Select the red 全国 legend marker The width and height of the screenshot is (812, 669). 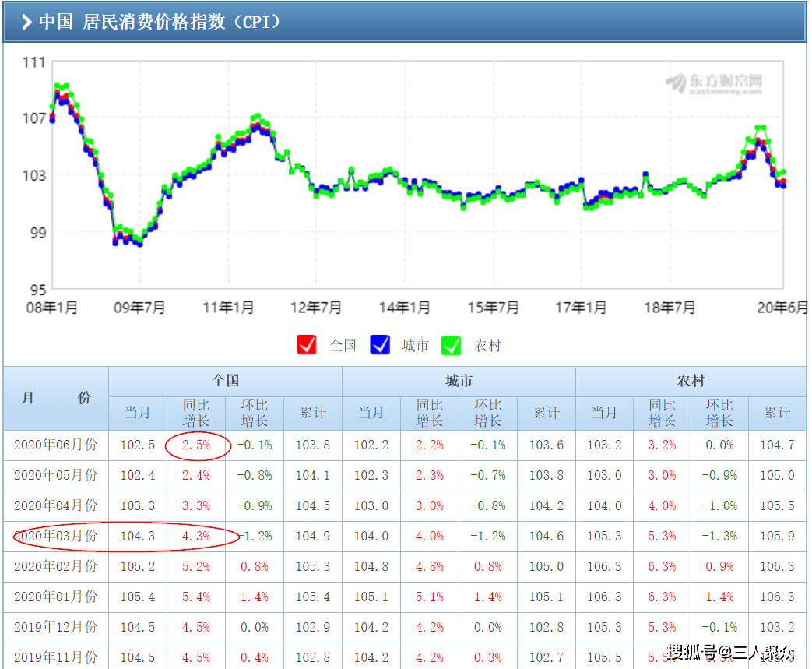click(306, 345)
